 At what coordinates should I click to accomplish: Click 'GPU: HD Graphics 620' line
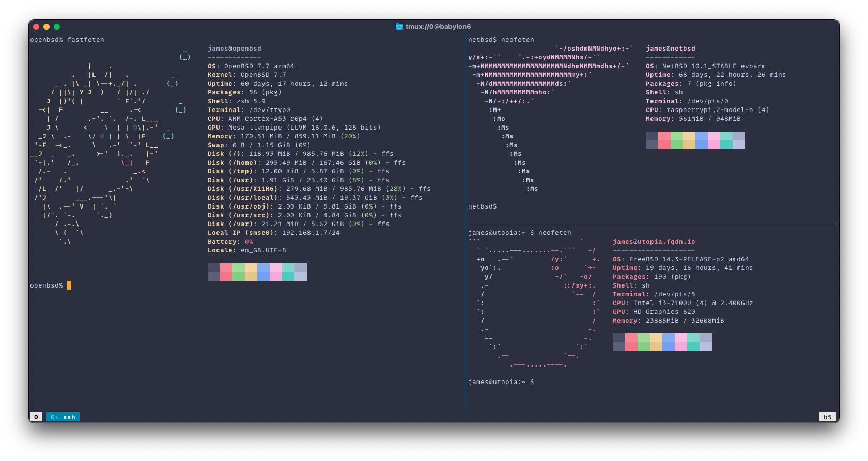point(654,312)
